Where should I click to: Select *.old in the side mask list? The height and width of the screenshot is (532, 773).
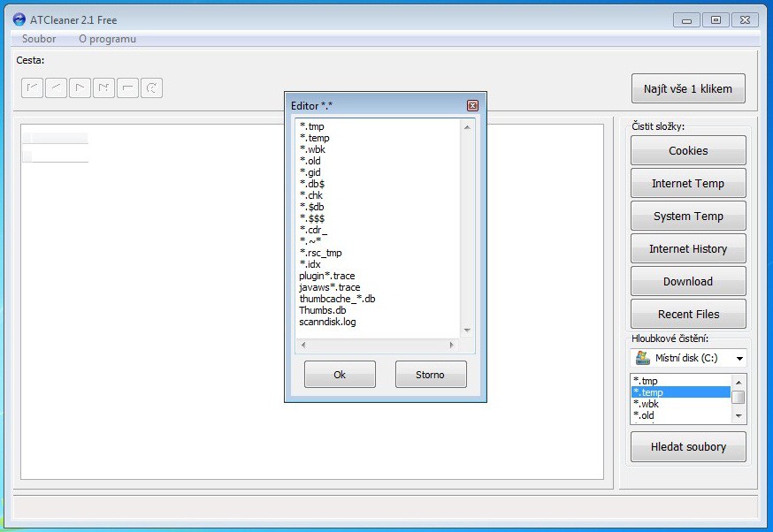(681, 415)
